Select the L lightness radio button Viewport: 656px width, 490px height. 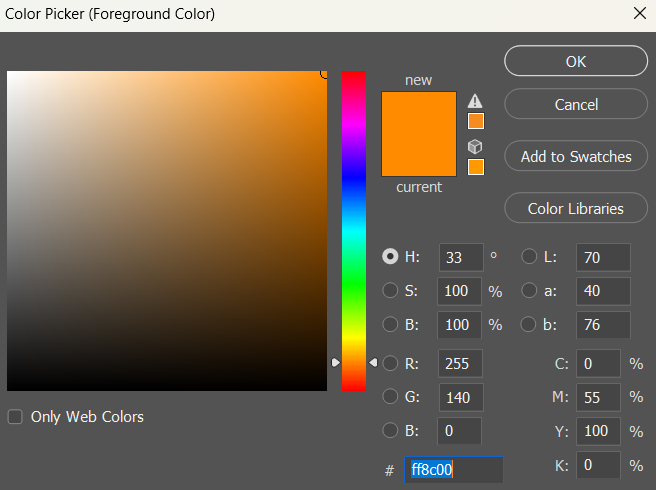coord(530,257)
